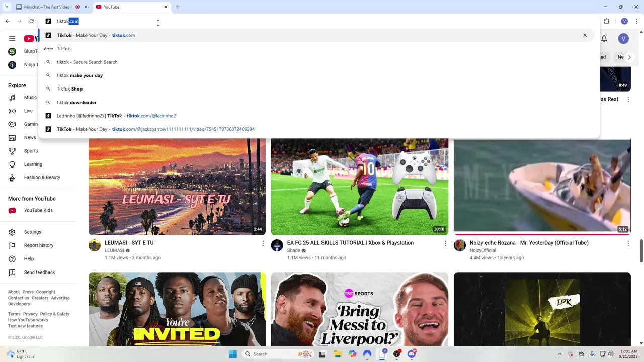Open the footer Privacy link
The width and height of the screenshot is (644, 362).
pyautogui.click(x=30, y=314)
